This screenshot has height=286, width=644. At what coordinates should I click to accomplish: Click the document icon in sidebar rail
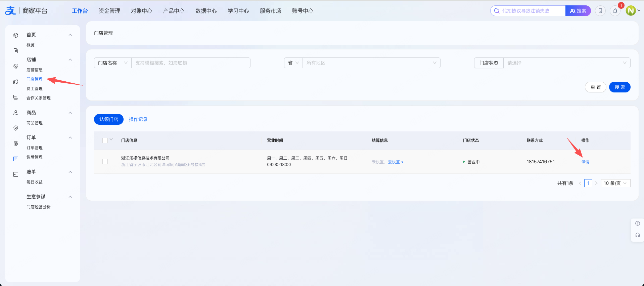16,51
